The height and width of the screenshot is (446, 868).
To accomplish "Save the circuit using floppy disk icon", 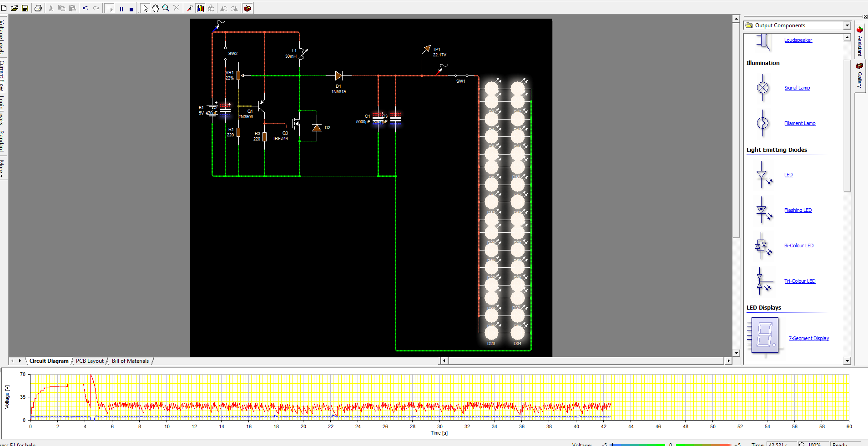I will (25, 8).
